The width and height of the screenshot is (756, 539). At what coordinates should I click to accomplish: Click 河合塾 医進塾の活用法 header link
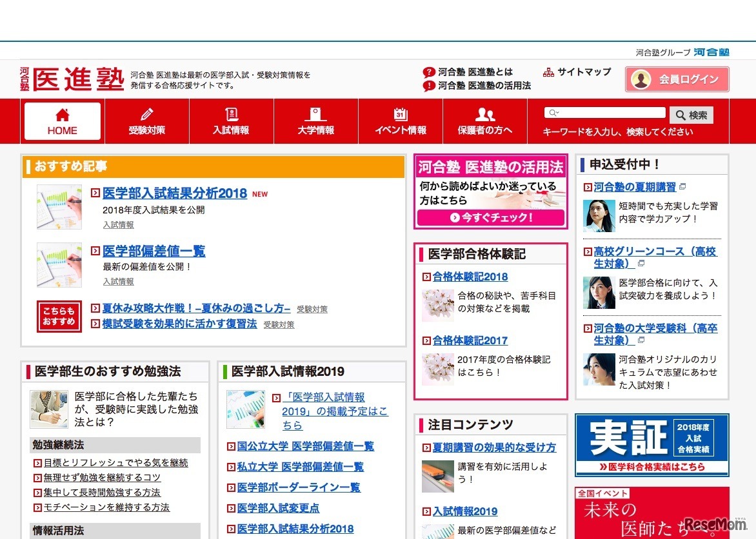pyautogui.click(x=484, y=86)
